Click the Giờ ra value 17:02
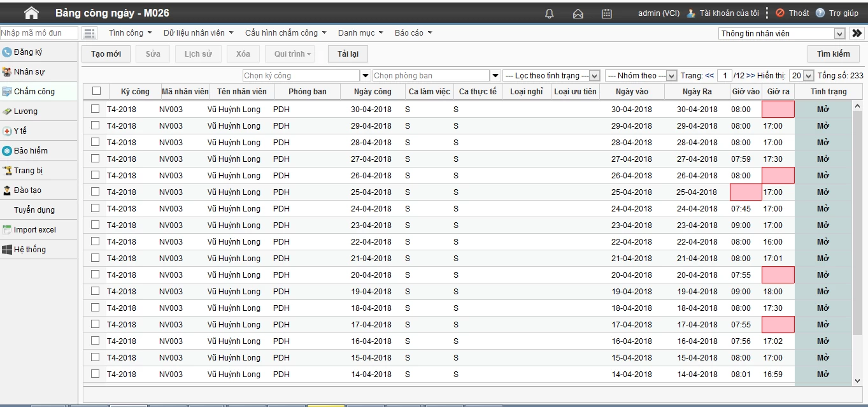The image size is (868, 407). (772, 341)
